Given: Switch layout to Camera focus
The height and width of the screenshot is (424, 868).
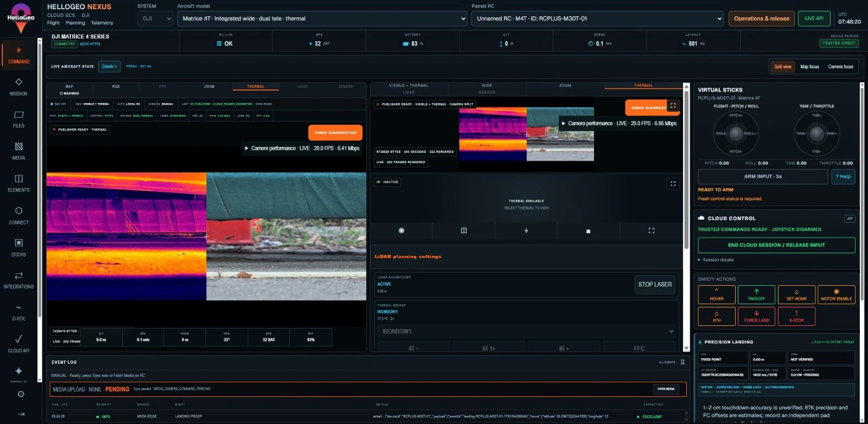Looking at the screenshot, I should point(840,67).
